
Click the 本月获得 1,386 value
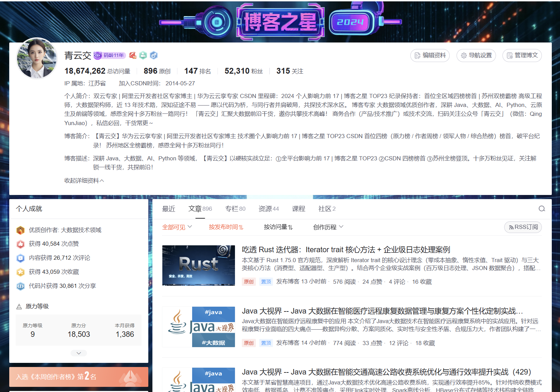[125, 334]
